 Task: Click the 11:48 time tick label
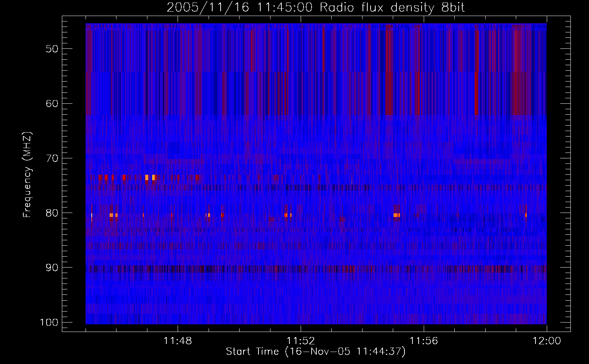click(x=178, y=341)
